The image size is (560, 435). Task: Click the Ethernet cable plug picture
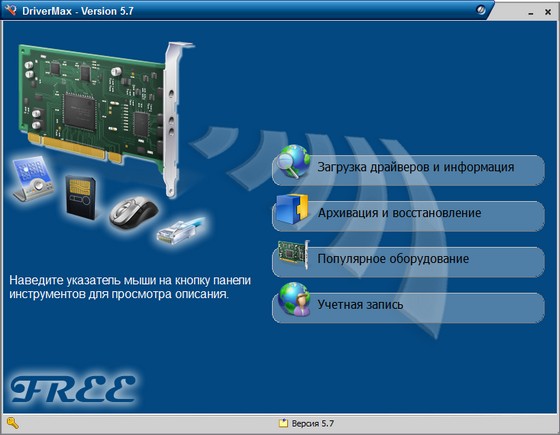click(x=181, y=231)
